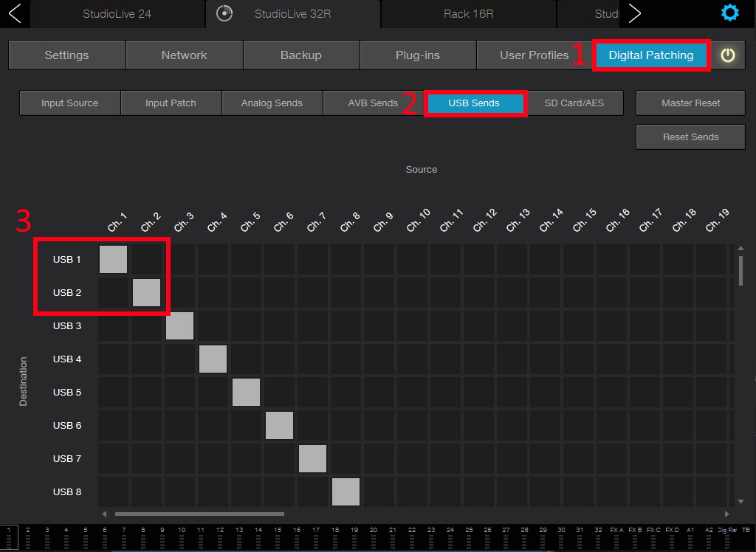Select the StudioLive 24 device tab
Screen dimensions: 756x552
click(117, 13)
